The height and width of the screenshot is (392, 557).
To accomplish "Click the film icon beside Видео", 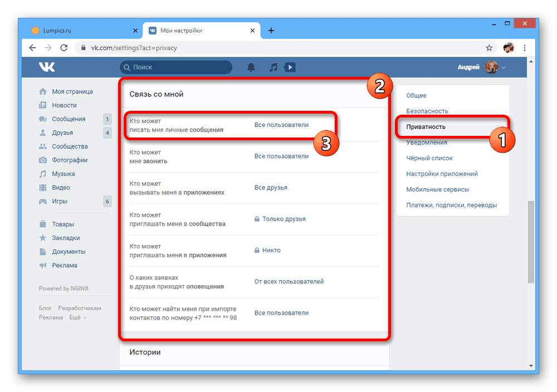I will 43,188.
